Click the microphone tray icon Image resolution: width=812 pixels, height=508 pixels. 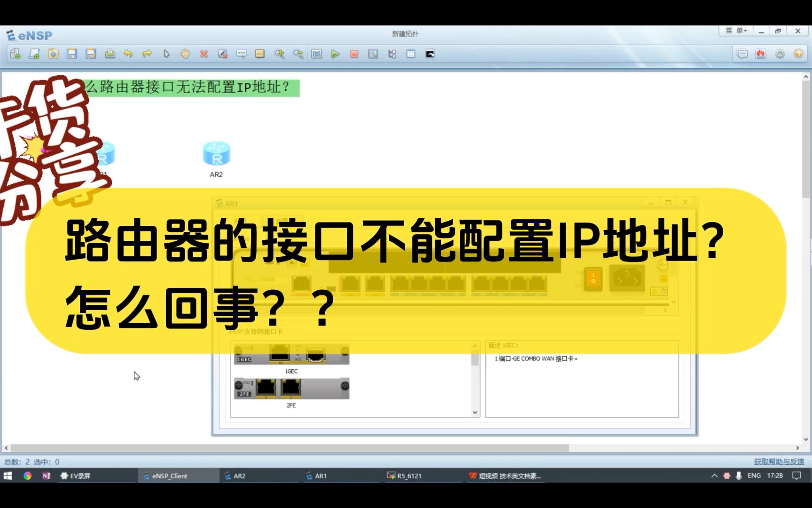(739, 476)
